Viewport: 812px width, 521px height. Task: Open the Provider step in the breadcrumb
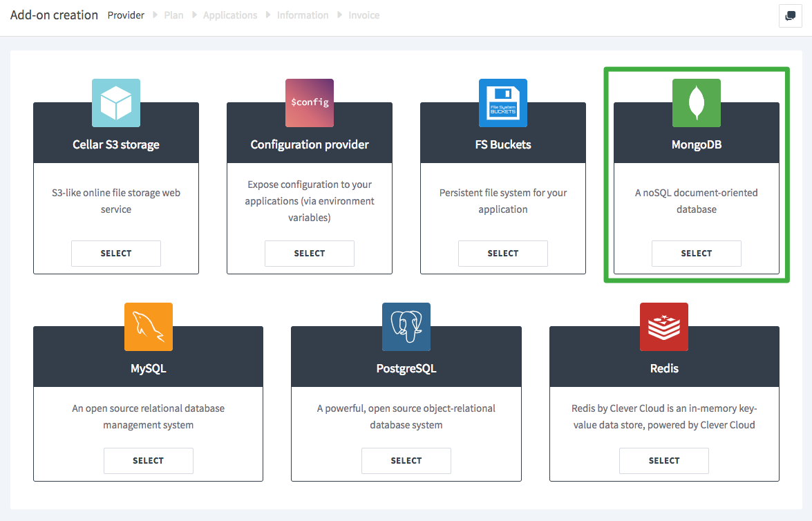126,15
